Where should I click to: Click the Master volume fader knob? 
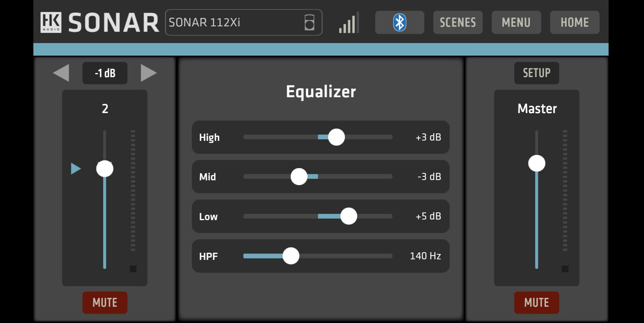point(537,163)
